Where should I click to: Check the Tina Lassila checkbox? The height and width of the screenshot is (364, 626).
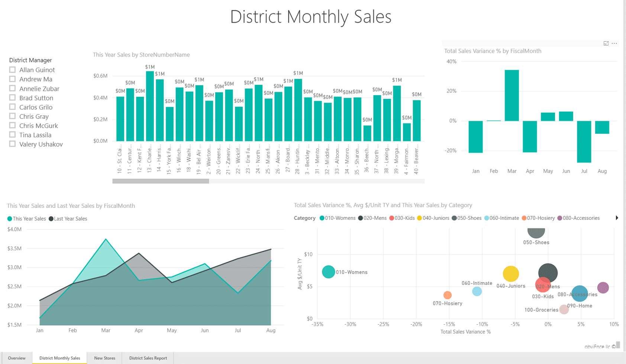[x=12, y=135]
